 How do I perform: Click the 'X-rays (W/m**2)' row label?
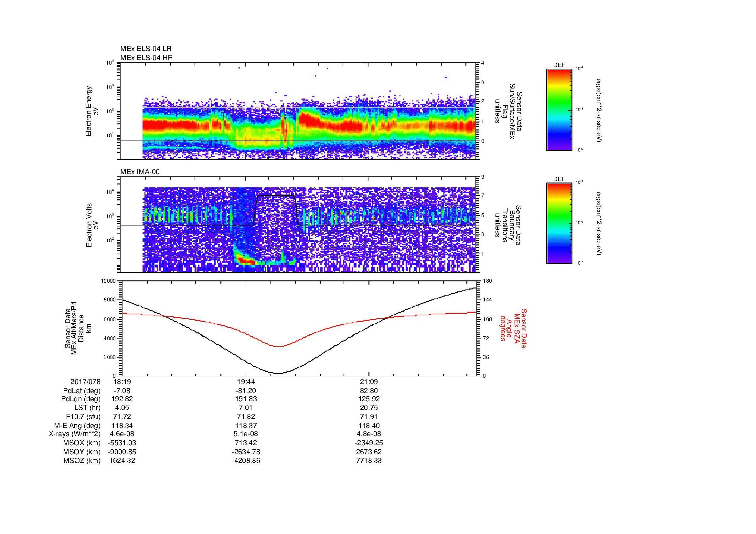(74, 434)
